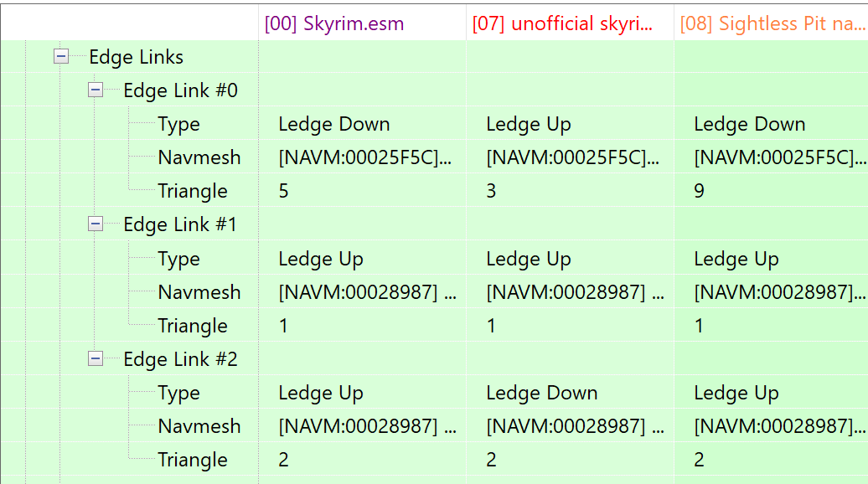Viewport: 868px width, 484px height.
Task: Click the Triangle value 3 cell
Action: (x=492, y=191)
